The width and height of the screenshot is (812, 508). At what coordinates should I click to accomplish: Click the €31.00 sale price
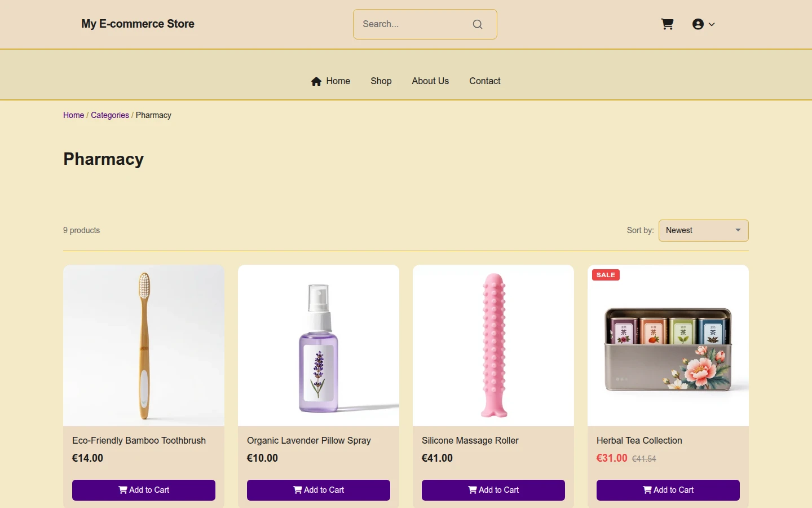[612, 458]
